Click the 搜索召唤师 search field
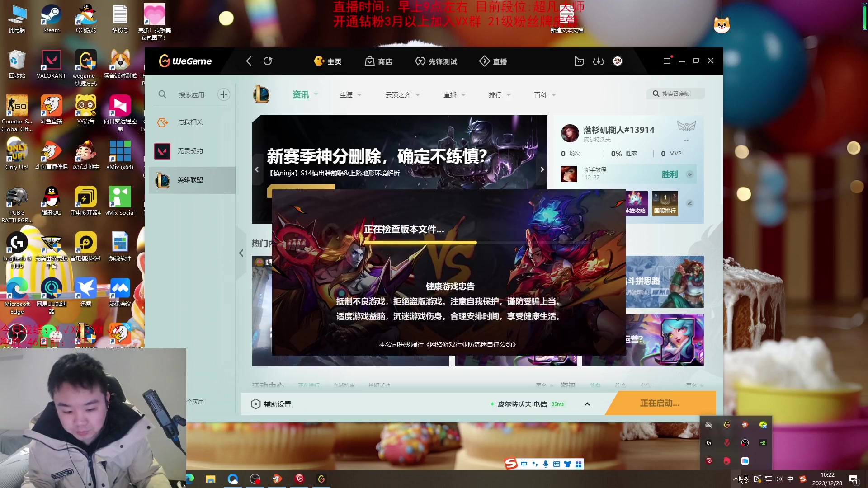The width and height of the screenshot is (868, 488). (676, 94)
